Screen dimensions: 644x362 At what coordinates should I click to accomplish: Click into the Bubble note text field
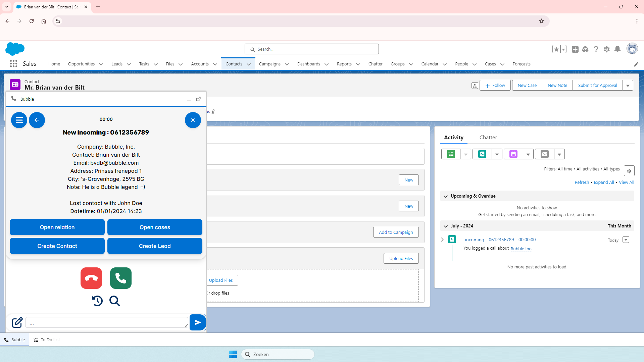[106, 323]
